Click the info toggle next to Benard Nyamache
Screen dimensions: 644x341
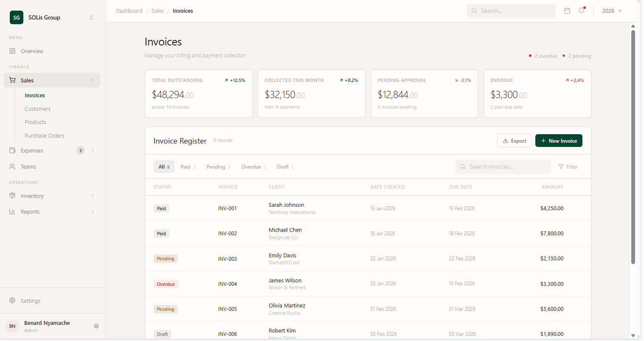(x=96, y=326)
